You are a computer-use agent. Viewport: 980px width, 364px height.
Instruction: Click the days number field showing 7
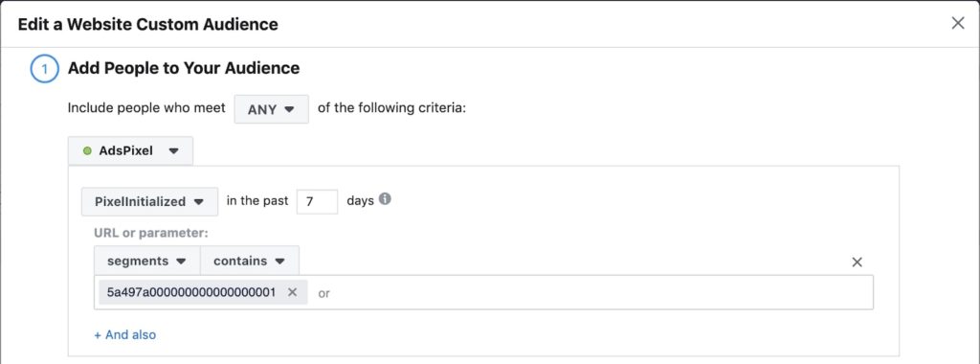(x=317, y=201)
